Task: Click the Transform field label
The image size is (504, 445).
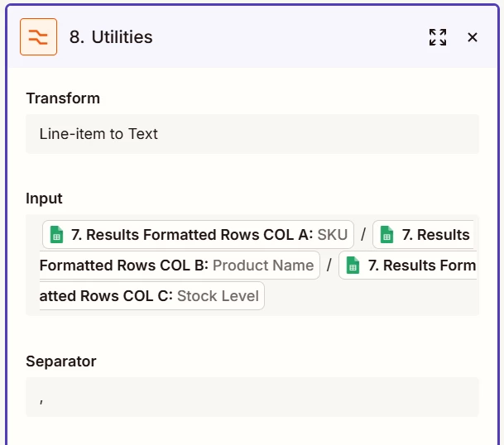Action: point(63,98)
